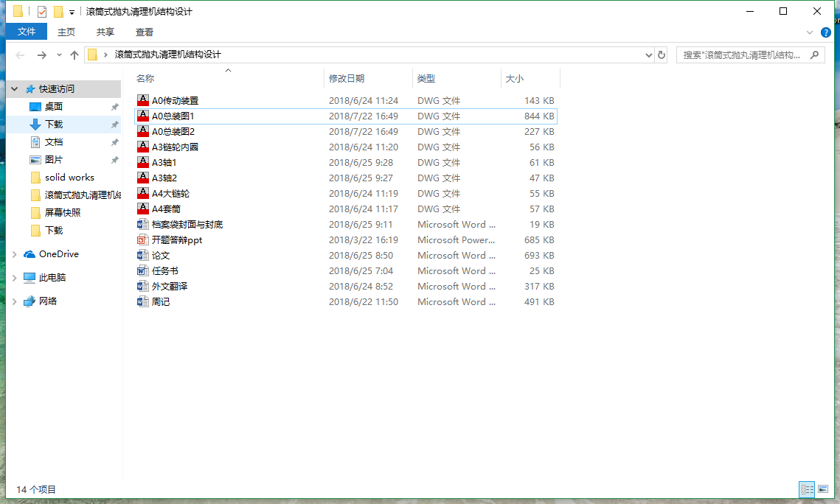
Task: Click the breadcrumb arrow before folder name
Action: (105, 55)
